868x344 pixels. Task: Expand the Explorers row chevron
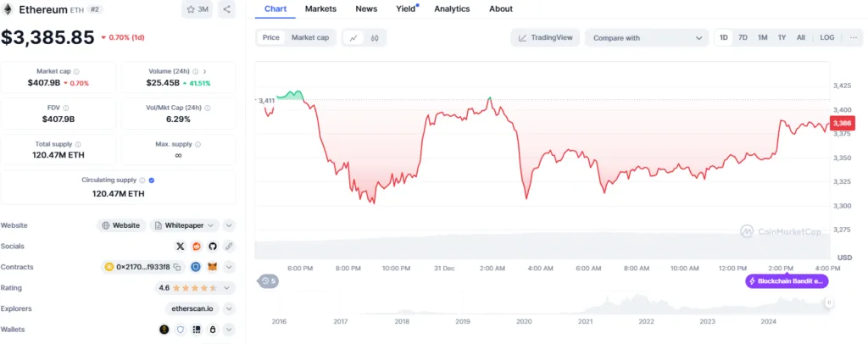tap(229, 308)
